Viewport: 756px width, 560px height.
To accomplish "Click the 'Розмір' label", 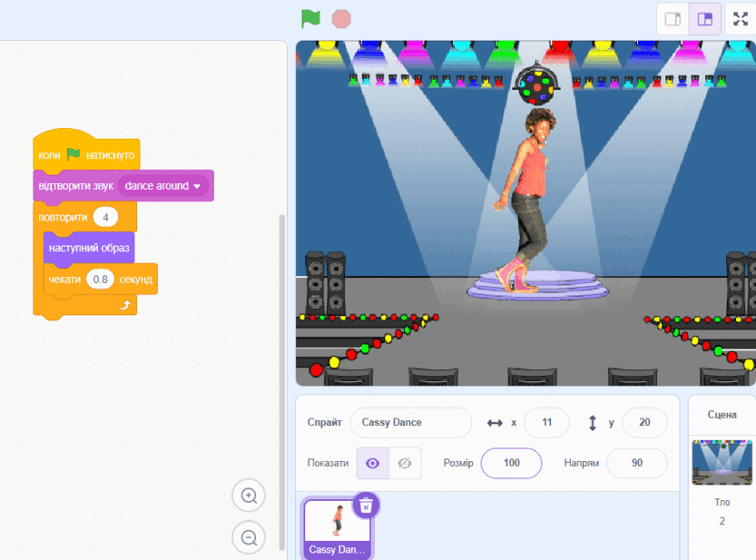I will (x=458, y=463).
